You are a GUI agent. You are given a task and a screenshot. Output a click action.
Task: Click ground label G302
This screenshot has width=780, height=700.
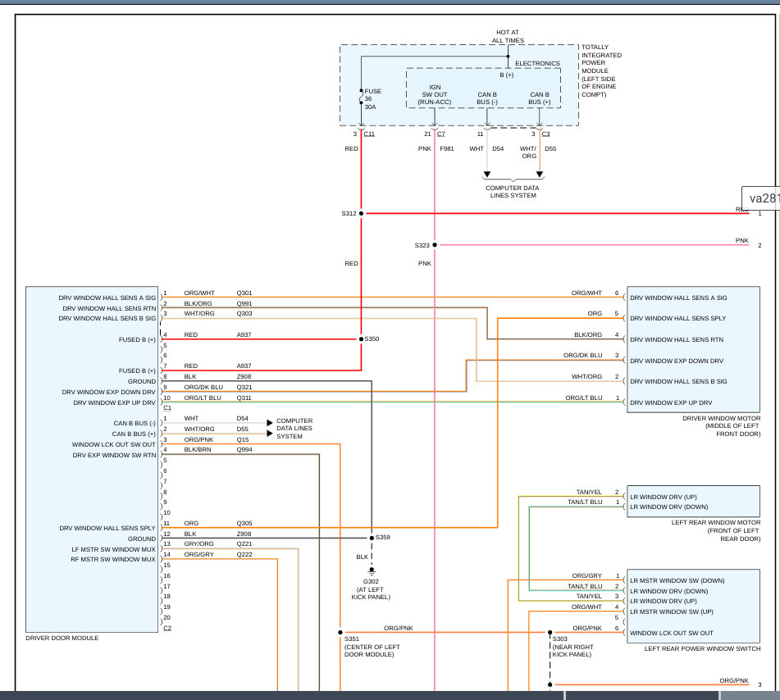371,581
